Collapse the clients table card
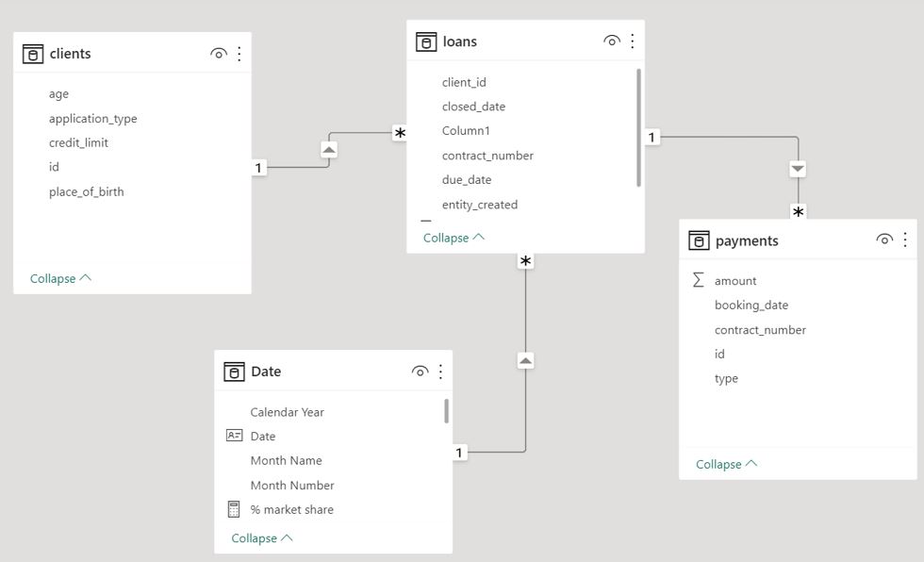Screen dimensions: 924x562 click(60, 278)
